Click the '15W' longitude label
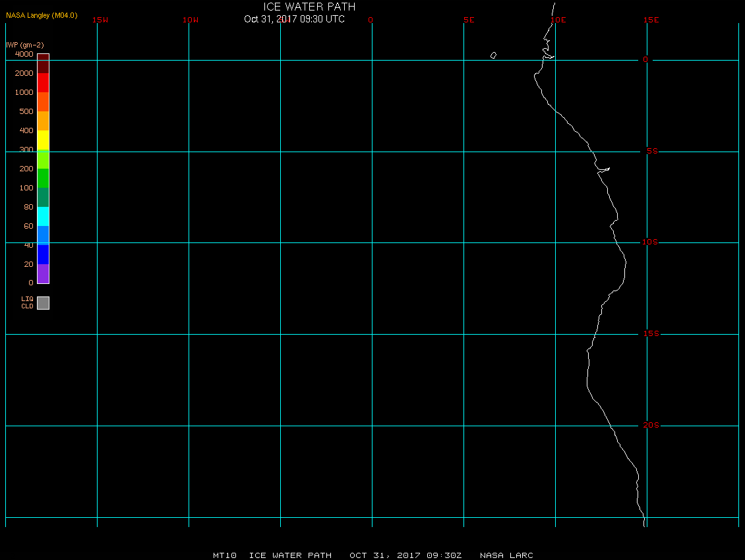 click(x=100, y=20)
